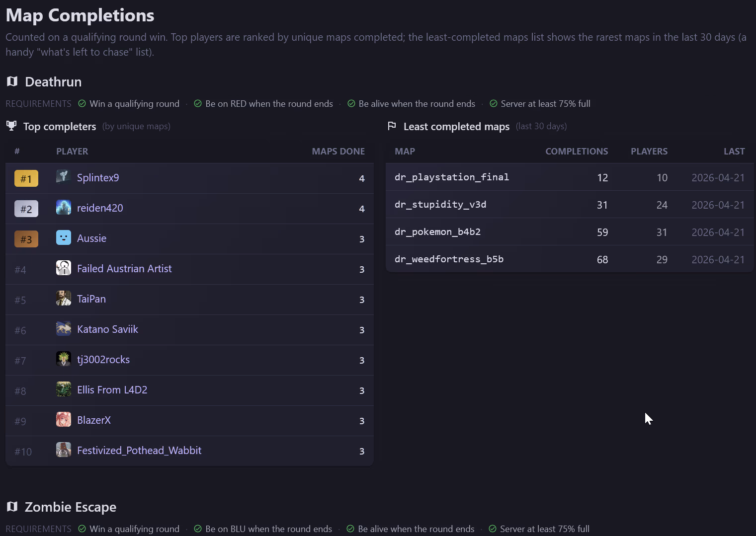Viewport: 756px width, 536px height.
Task: Click completions value 68 for dr_weedfortress_b5b
Action: [602, 259]
